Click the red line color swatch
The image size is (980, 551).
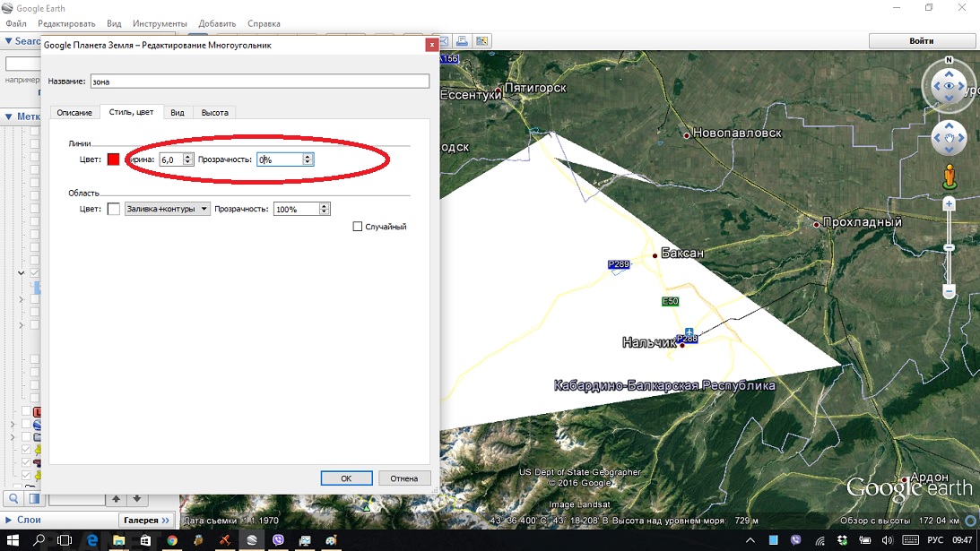114,159
